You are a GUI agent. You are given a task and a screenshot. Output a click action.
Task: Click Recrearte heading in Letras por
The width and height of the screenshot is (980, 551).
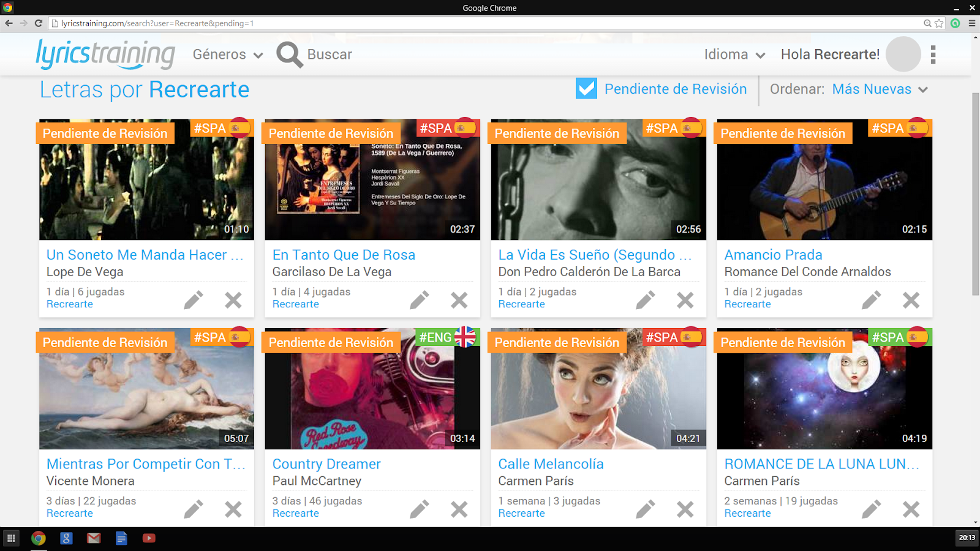click(x=199, y=90)
